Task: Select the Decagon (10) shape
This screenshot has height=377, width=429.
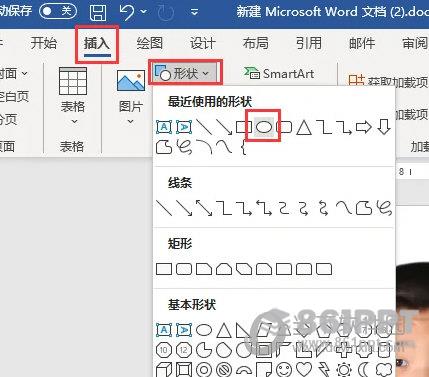Action: (164, 350)
